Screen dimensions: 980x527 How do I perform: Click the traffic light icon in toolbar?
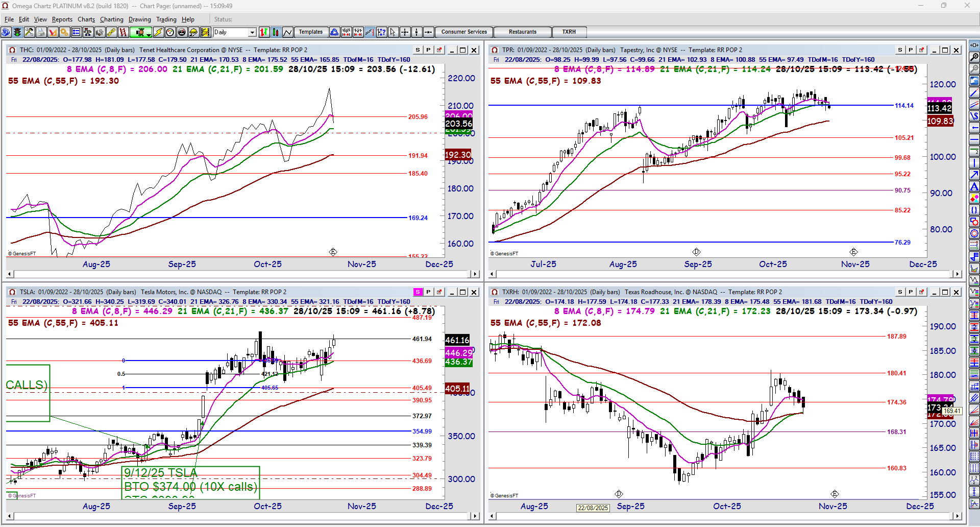click(17, 32)
